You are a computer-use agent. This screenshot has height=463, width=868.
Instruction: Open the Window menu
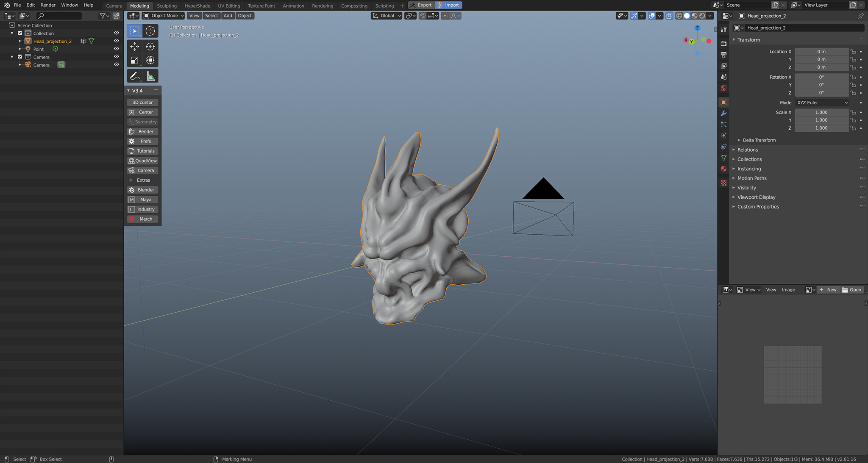point(70,5)
